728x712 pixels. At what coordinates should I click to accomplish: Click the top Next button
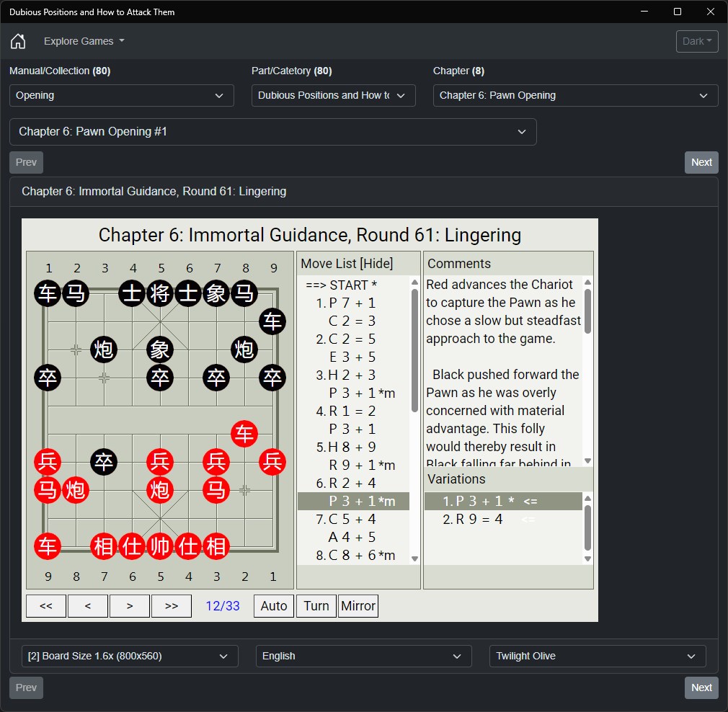click(x=701, y=162)
